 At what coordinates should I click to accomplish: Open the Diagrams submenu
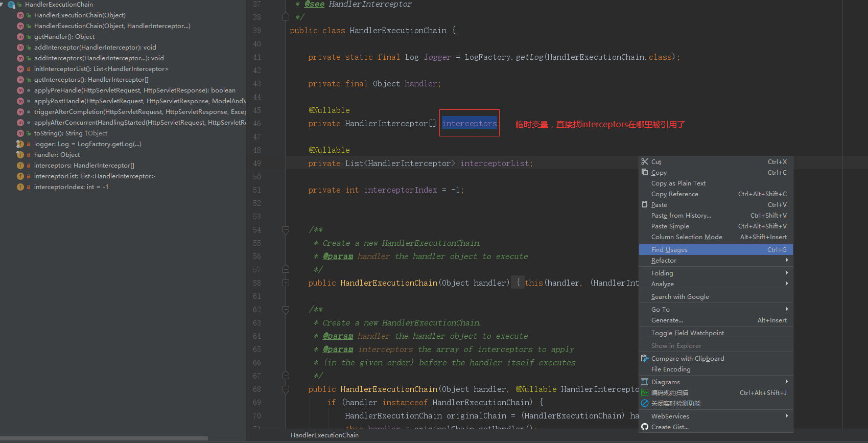tap(716, 382)
